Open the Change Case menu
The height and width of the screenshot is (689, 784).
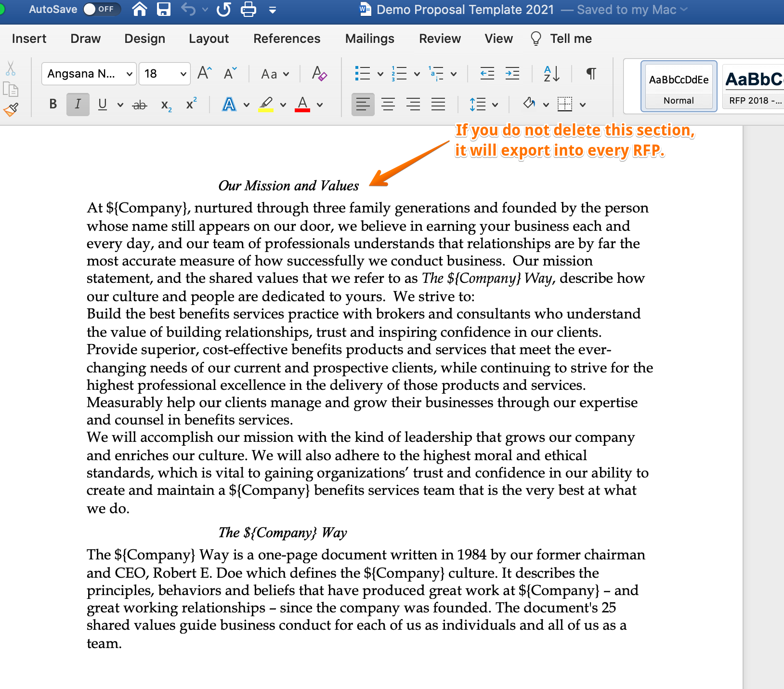(275, 74)
